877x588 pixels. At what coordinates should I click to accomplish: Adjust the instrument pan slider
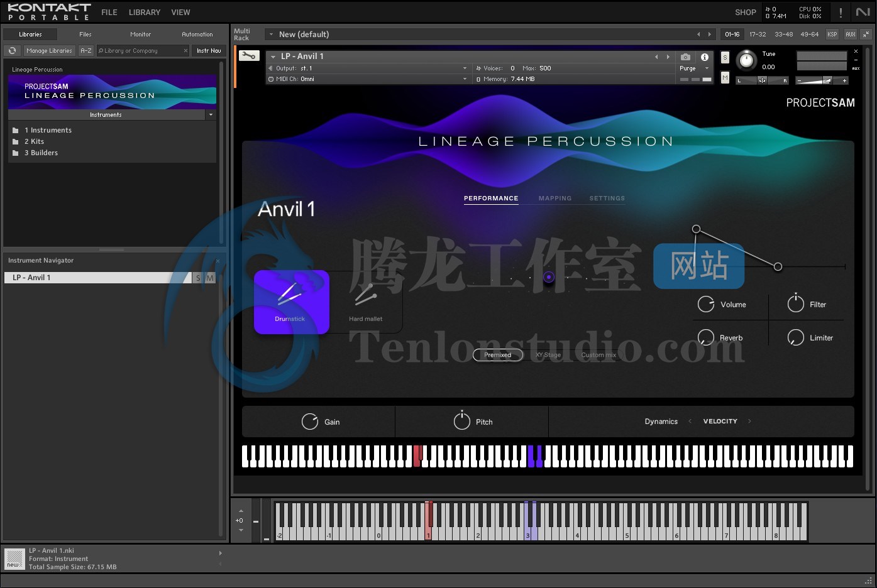tap(762, 80)
